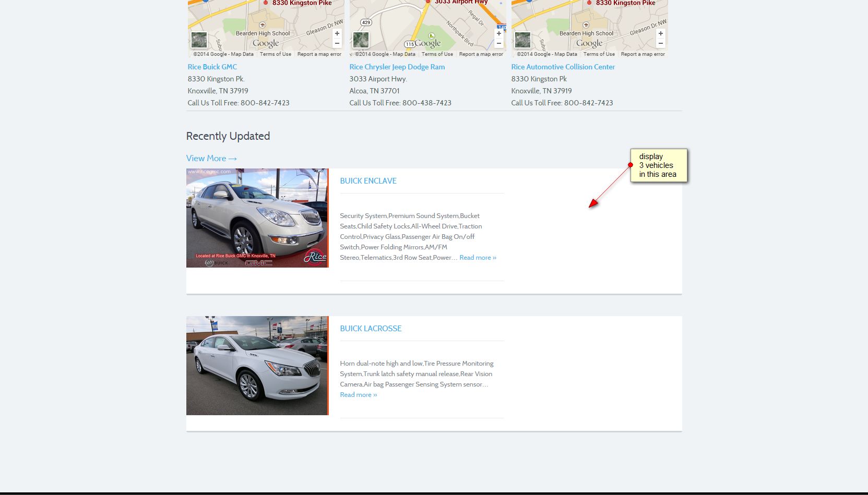Click Read more in the Buick LaCrosse description
The image size is (868, 495).
(359, 395)
